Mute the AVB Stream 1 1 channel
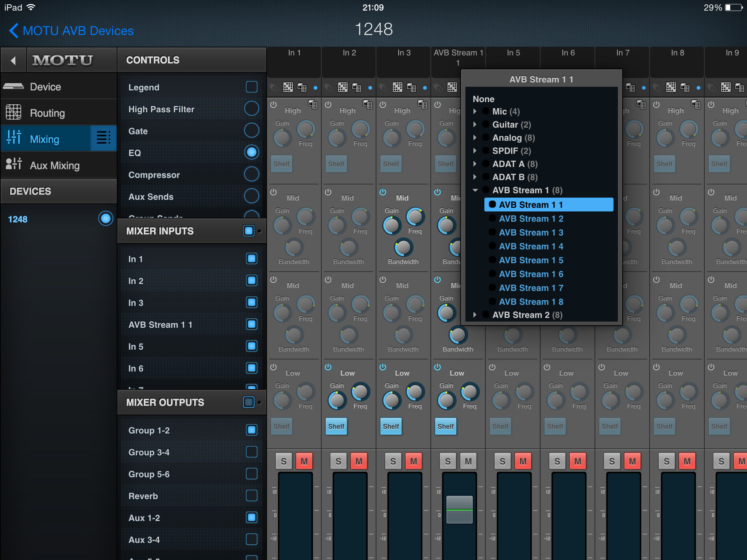This screenshot has width=747, height=560. (x=468, y=461)
